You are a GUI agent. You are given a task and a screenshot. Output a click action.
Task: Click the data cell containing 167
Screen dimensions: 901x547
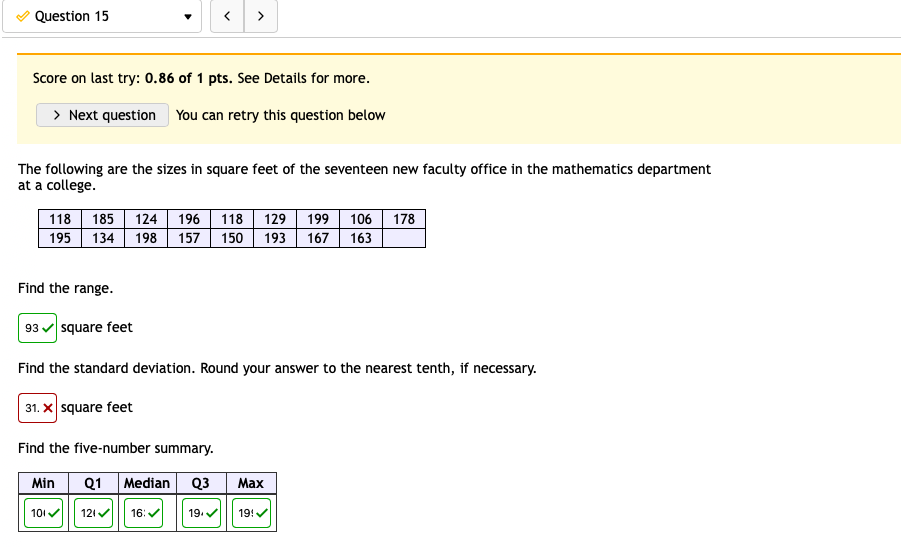pos(318,238)
